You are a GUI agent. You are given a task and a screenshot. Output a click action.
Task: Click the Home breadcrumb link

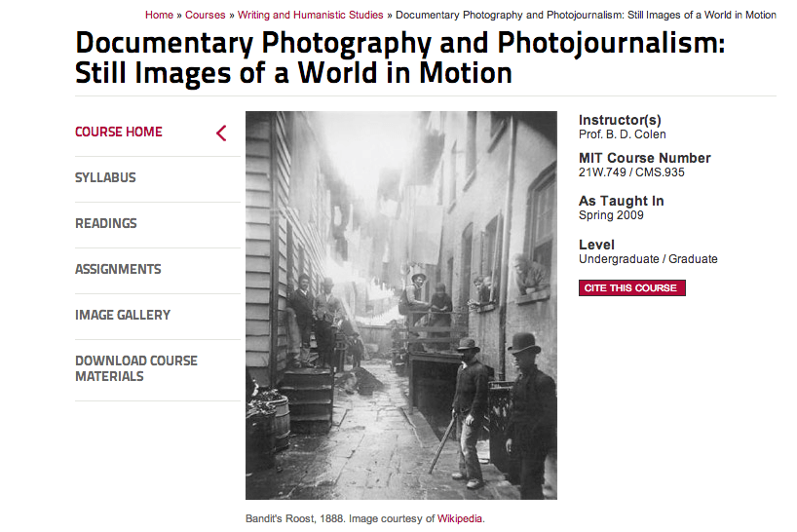pyautogui.click(x=159, y=15)
